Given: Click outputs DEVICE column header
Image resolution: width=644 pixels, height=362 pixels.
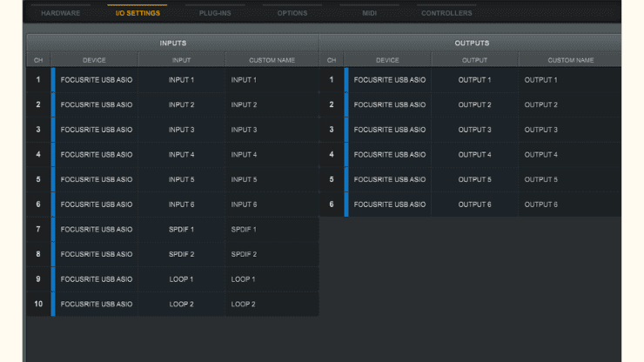Looking at the screenshot, I should click(387, 60).
